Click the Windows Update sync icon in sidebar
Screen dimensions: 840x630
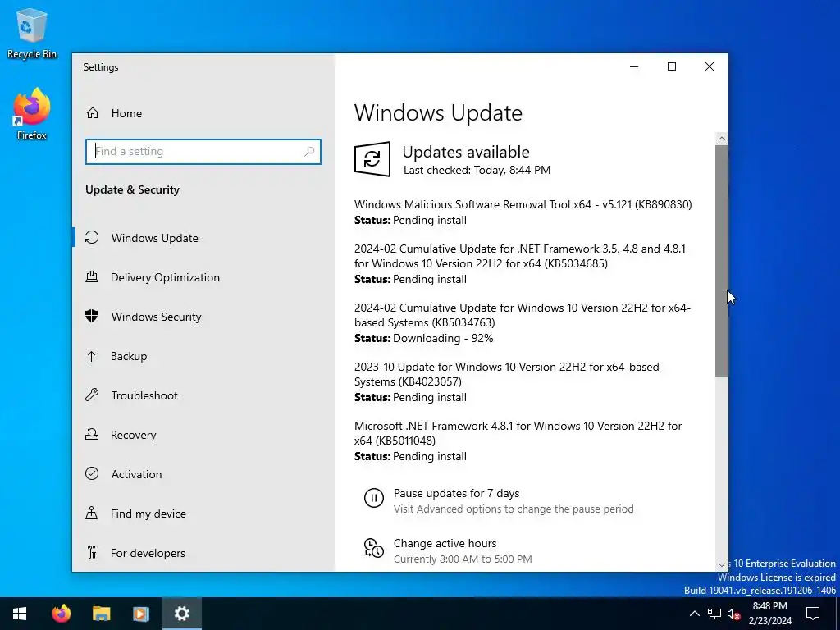[92, 237]
